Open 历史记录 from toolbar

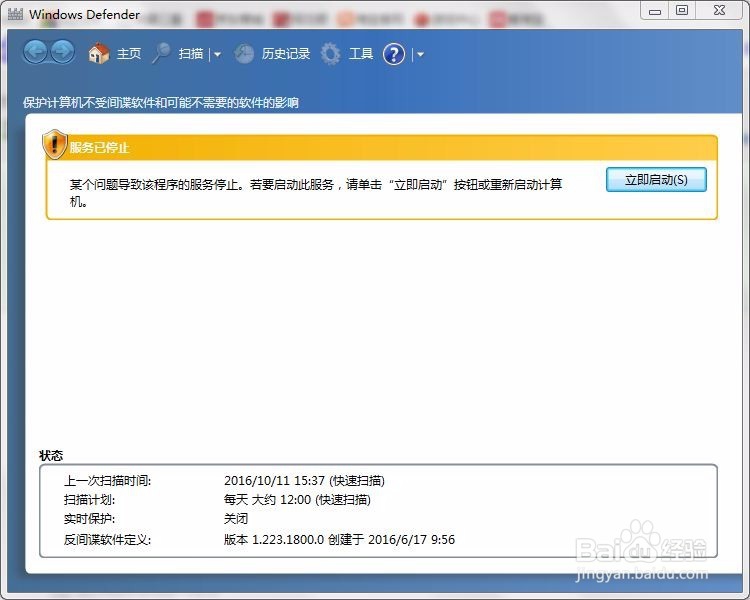tap(286, 54)
